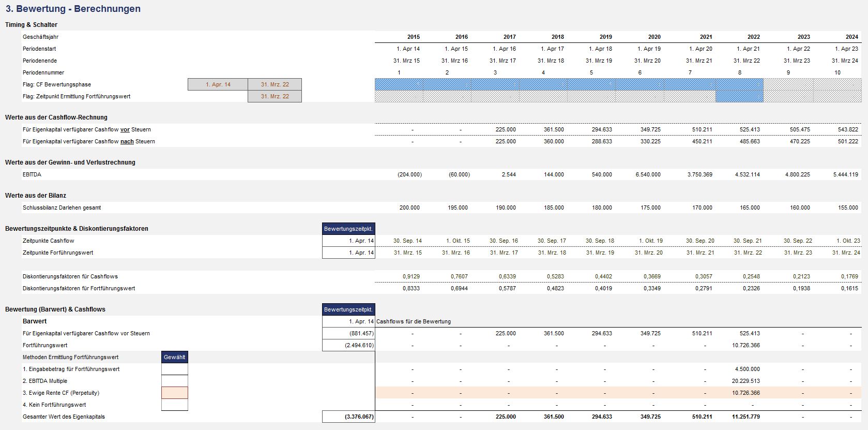The height and width of the screenshot is (430, 868).
Task: Click the gray '1. Apr. 14' Bewertungsphase start cell
Action: tap(218, 84)
